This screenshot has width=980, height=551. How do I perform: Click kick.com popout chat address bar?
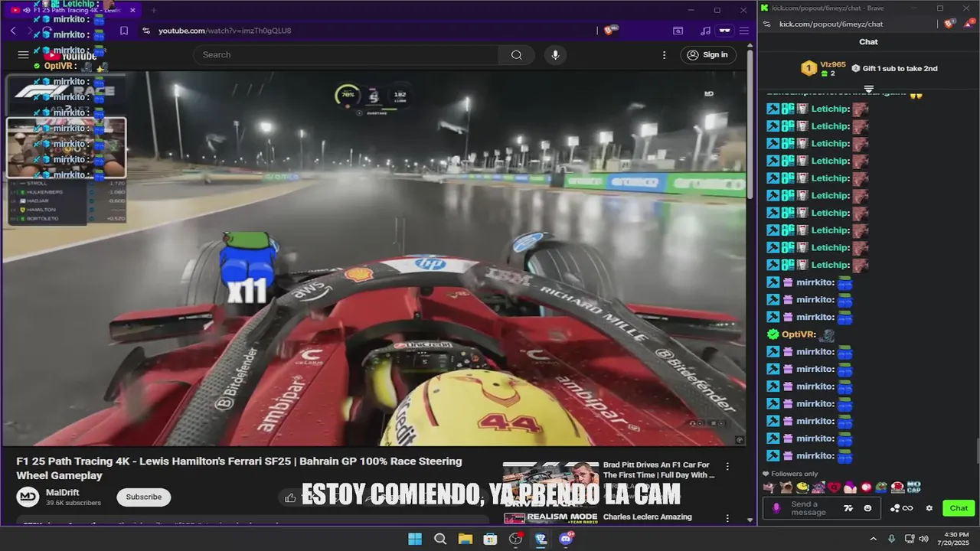831,24
